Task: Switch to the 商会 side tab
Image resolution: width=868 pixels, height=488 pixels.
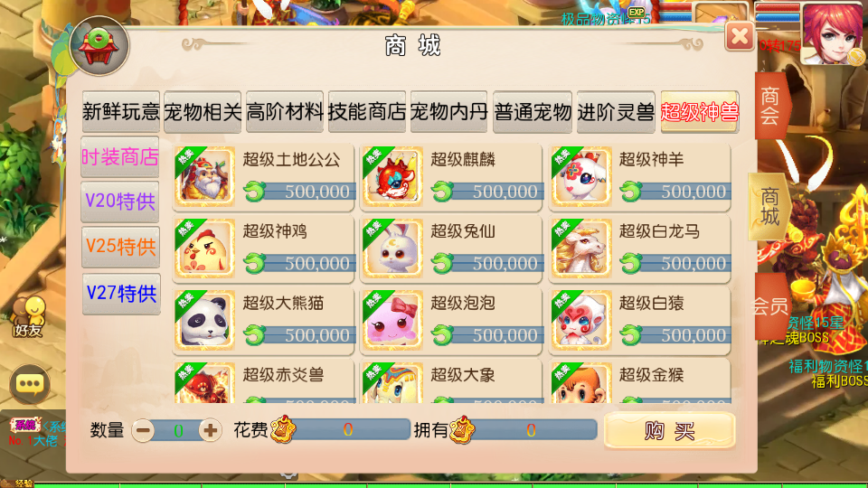Action: tap(771, 106)
